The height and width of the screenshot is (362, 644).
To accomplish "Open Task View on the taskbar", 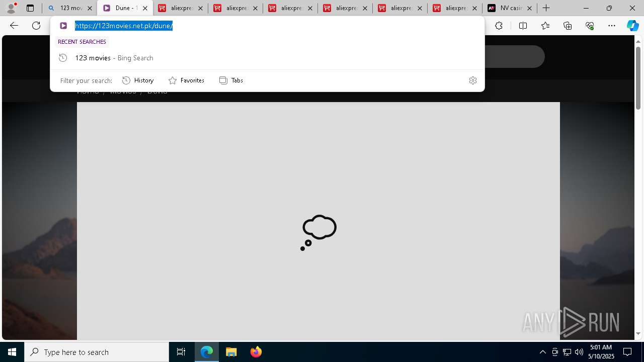I will pos(181,352).
